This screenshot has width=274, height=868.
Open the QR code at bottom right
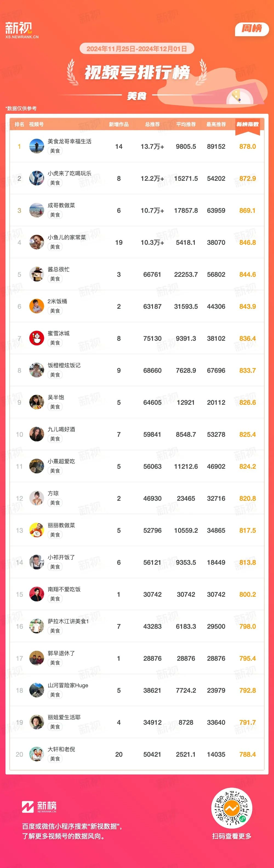coord(232,808)
